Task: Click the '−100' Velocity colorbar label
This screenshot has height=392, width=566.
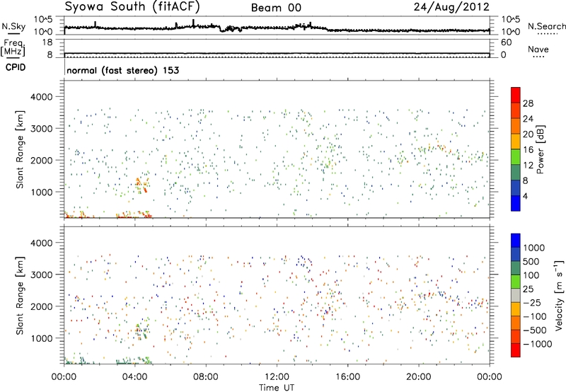Action: [x=535, y=316]
